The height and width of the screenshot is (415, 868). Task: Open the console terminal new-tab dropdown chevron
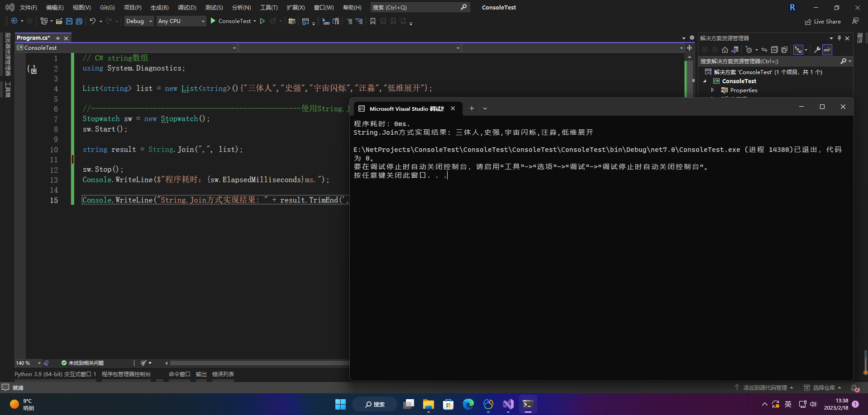(x=485, y=108)
